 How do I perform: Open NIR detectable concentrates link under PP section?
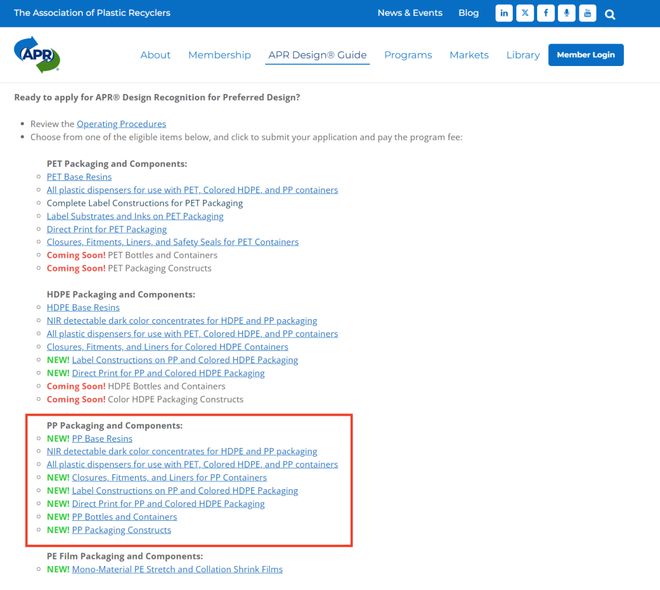[x=182, y=451]
